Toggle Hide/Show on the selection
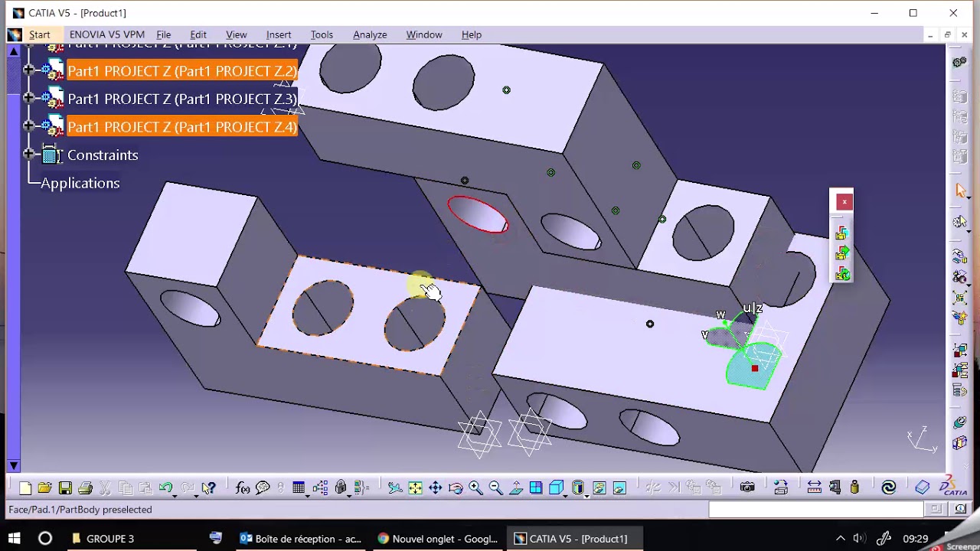This screenshot has width=980, height=551. [599, 487]
